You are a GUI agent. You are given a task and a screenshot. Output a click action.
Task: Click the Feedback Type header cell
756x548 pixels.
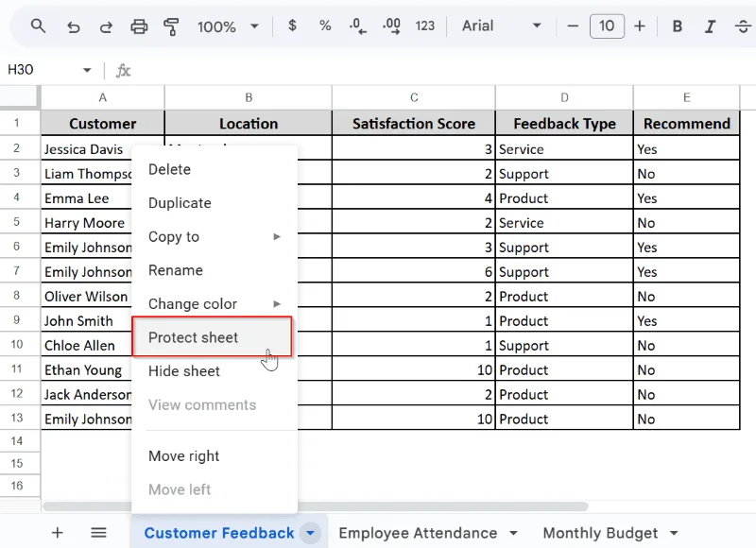pos(564,124)
